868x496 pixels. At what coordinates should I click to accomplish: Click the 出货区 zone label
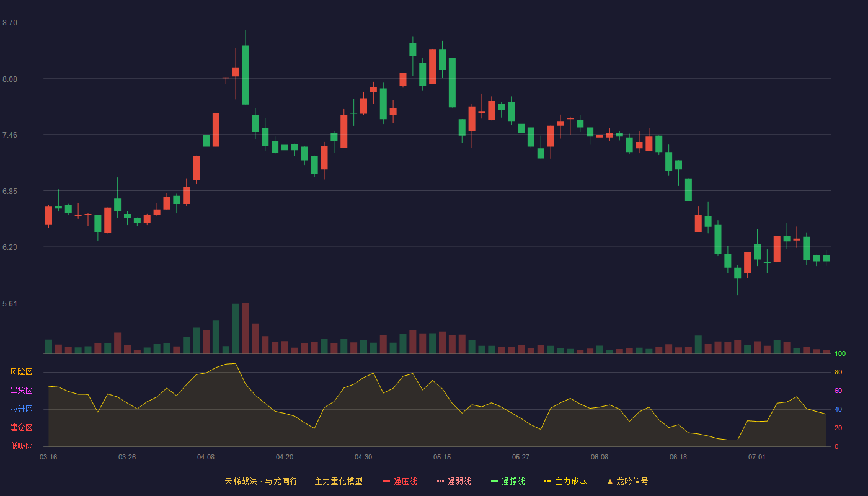pos(21,391)
